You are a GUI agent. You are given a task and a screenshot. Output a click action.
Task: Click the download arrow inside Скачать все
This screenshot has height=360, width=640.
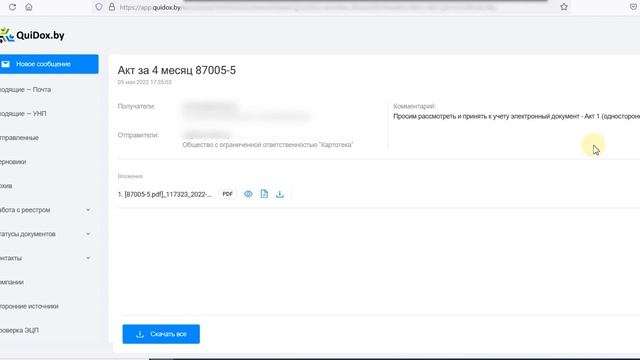coord(140,334)
